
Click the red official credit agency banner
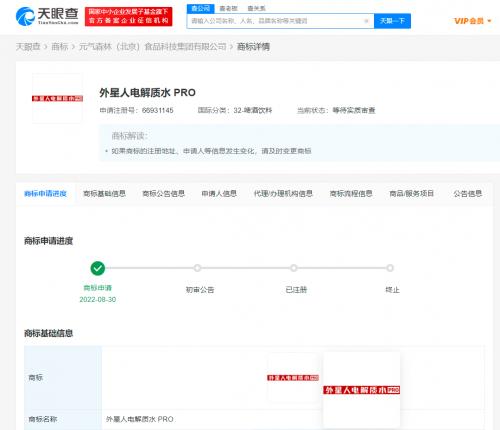tap(129, 16)
